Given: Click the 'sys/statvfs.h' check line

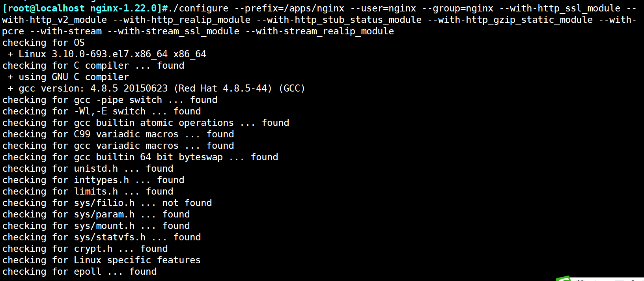Looking at the screenshot, I should [x=101, y=237].
